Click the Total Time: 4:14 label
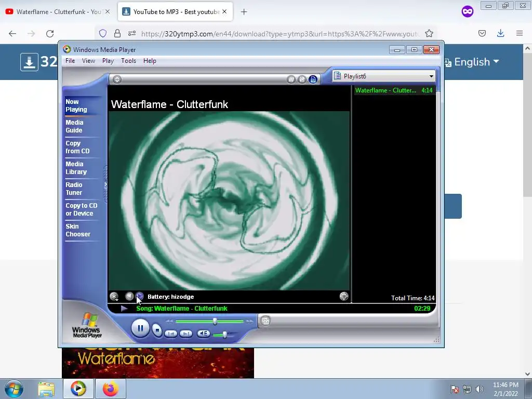 (413, 298)
